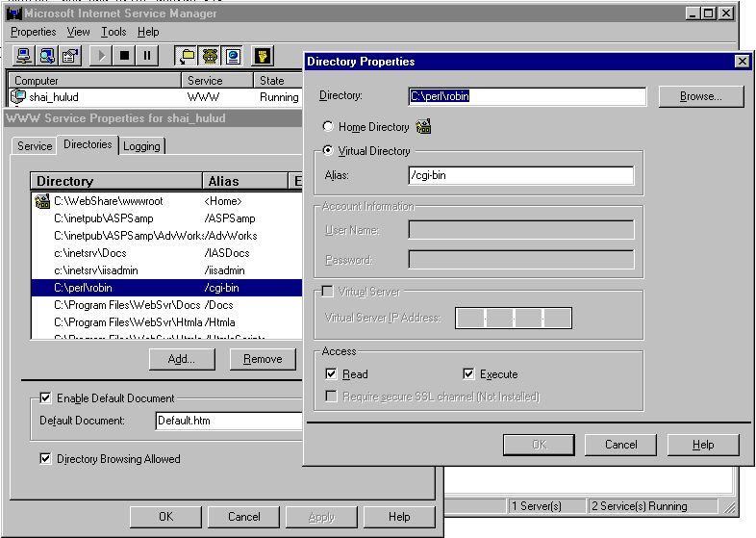
Task: Select the c:\inetsrv\iisadmin directory row
Action: coord(166,270)
